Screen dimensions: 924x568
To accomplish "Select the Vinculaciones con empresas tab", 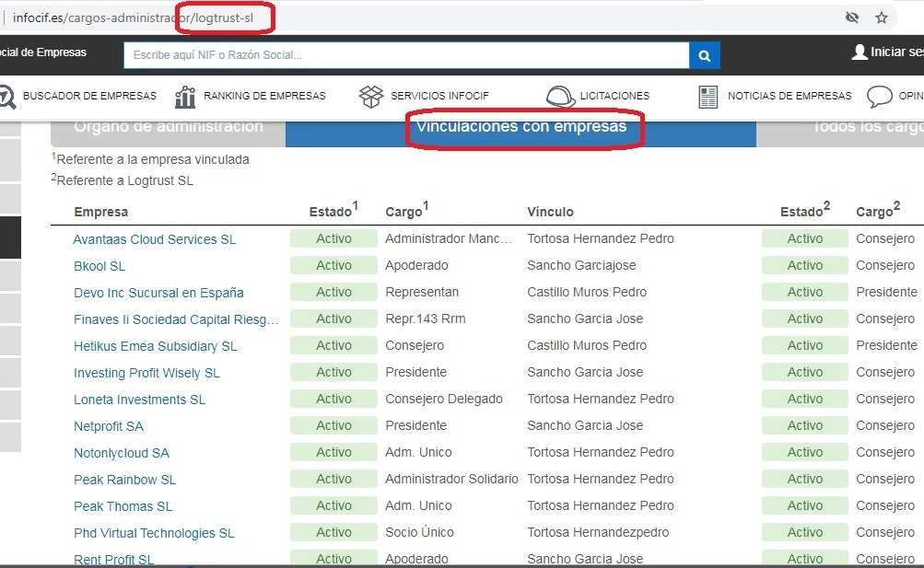I will [520, 133].
